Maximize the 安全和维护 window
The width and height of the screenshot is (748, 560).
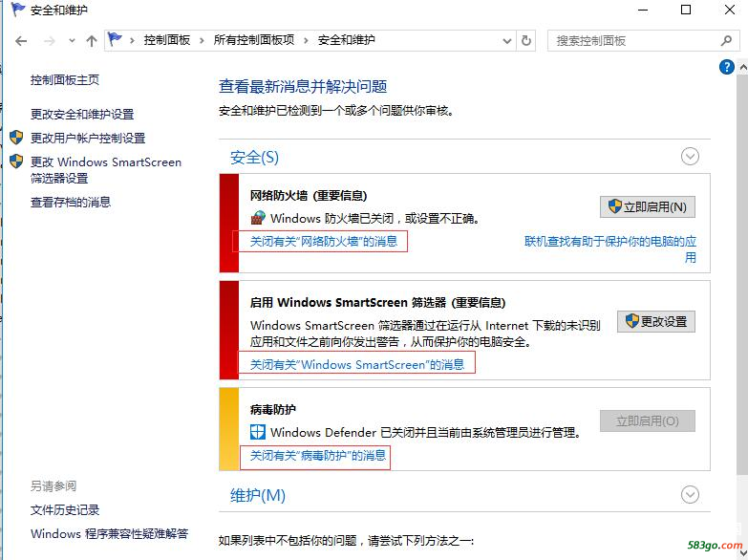(x=686, y=10)
